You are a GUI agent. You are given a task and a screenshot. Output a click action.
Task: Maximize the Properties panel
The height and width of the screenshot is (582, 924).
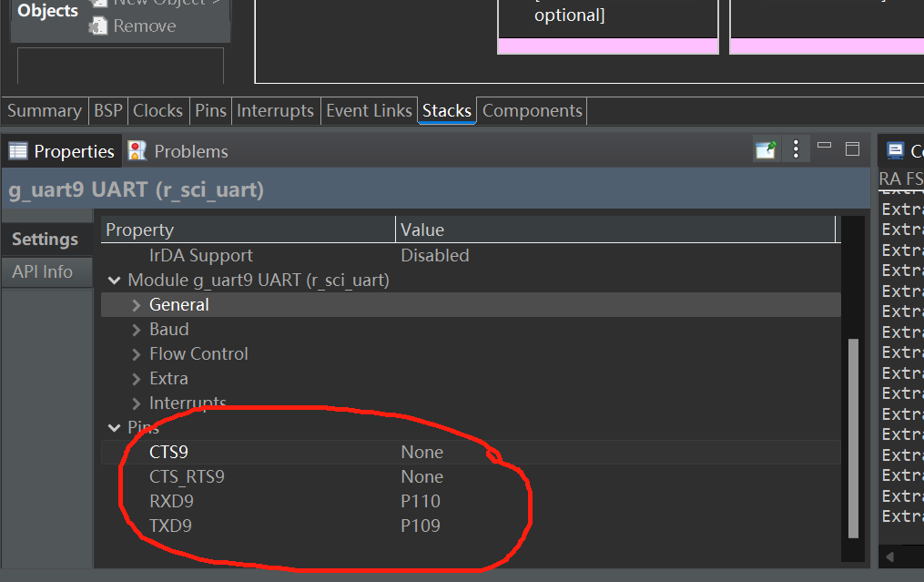(852, 149)
